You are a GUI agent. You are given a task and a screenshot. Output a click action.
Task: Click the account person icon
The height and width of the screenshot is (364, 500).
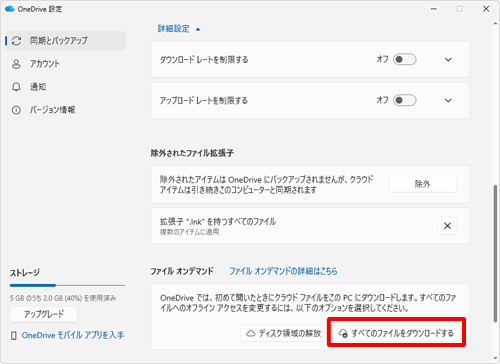pyautogui.click(x=16, y=64)
